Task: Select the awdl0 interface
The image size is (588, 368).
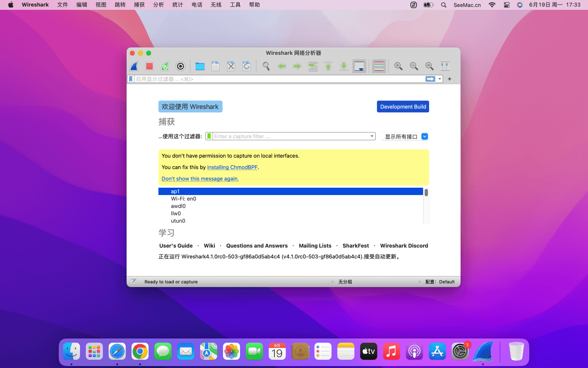Action: pos(291,206)
